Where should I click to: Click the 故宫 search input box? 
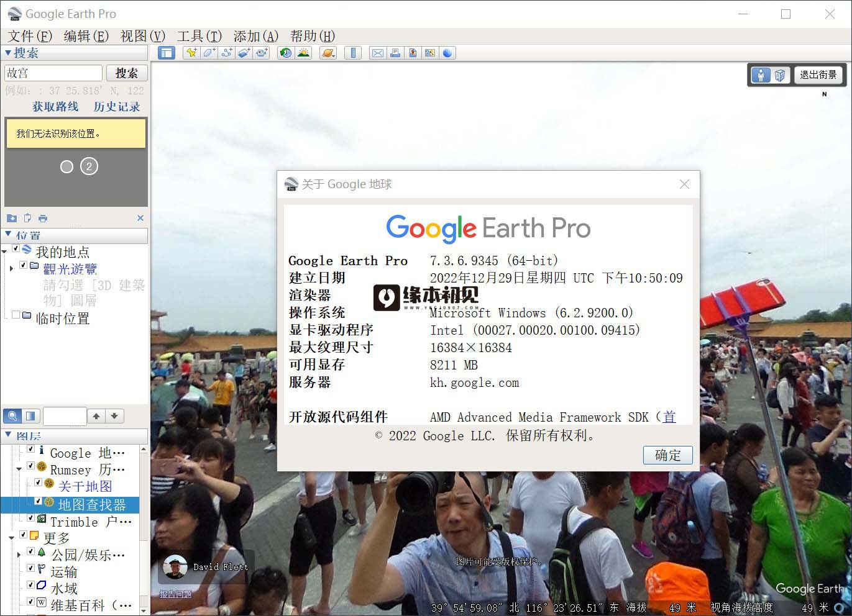[53, 73]
